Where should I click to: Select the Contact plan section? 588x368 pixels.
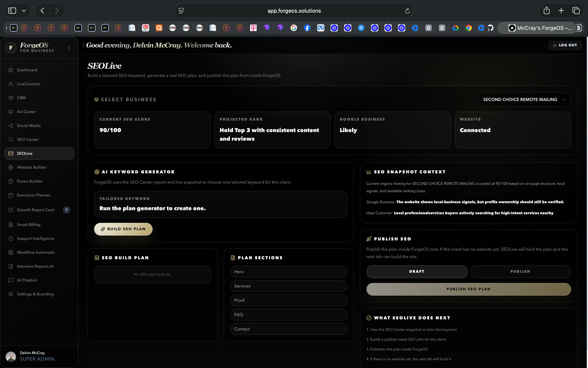(x=288, y=329)
